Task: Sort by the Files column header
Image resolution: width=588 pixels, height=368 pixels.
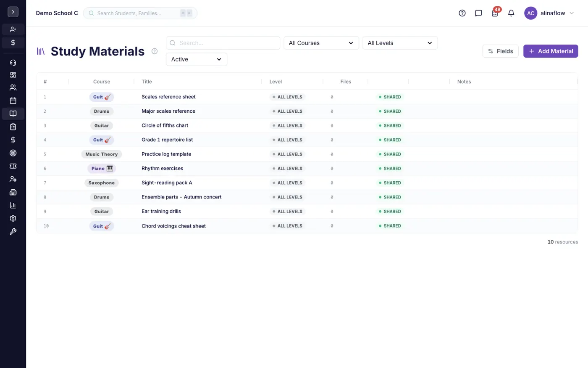Action: point(346,82)
